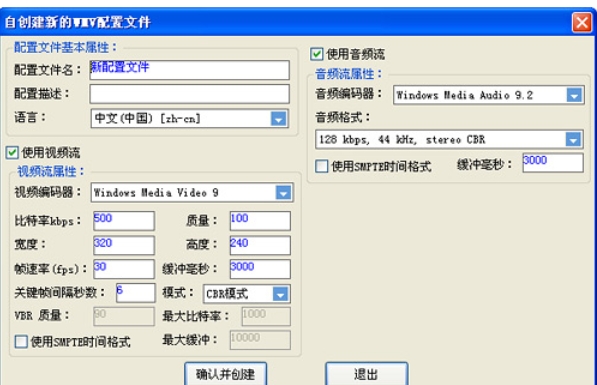Click the audio 缓冲毫秒 field beside SMPTE checkbox

tap(553, 163)
